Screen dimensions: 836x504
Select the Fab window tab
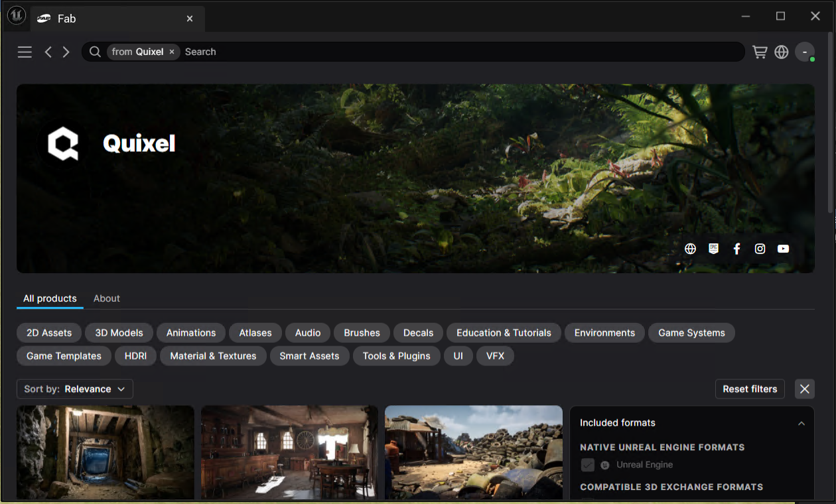tap(117, 19)
